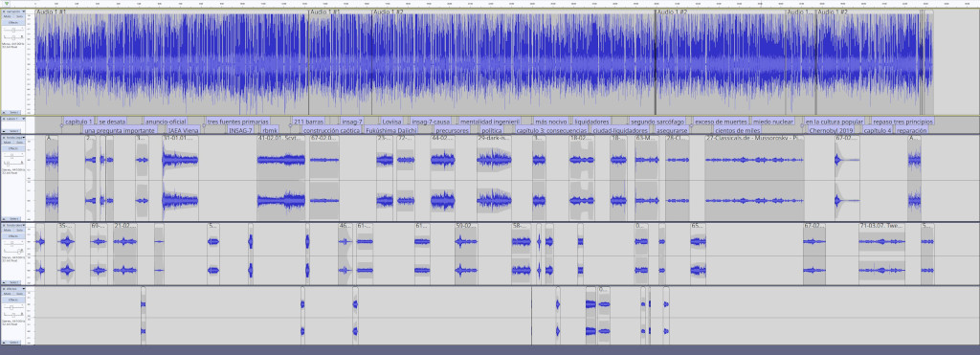Click the '41-02.01' clip title bar
This screenshot has width=980, height=355.
(281, 138)
